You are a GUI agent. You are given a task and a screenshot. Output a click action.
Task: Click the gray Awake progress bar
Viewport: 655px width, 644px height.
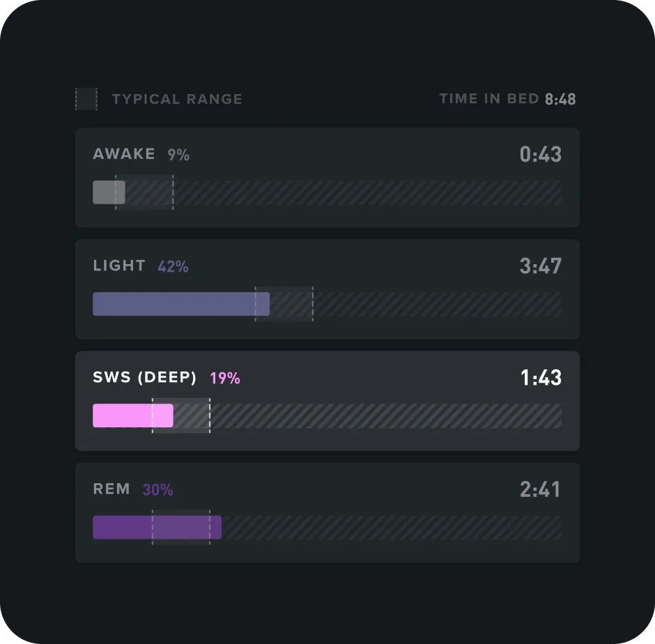109,192
